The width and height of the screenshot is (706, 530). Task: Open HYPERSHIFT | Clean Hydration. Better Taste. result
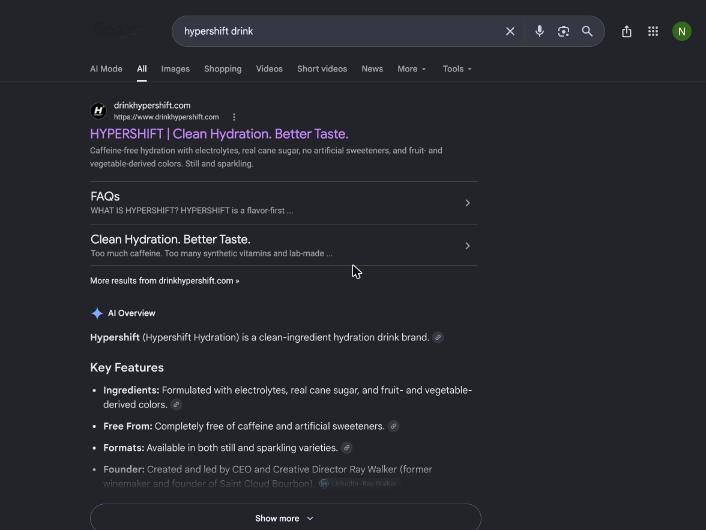(x=219, y=134)
